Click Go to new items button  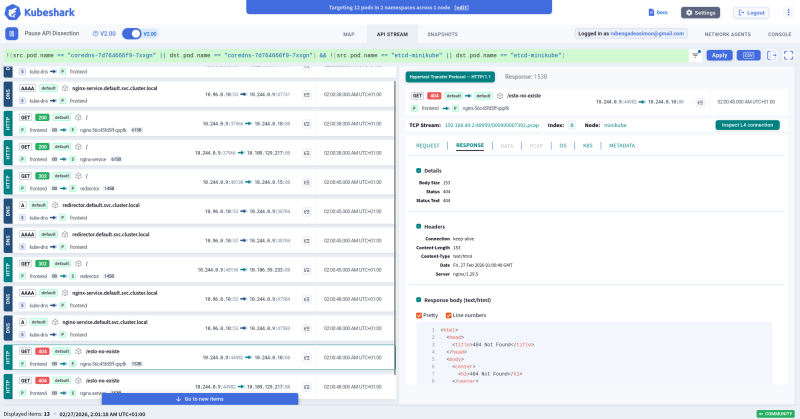click(x=200, y=399)
